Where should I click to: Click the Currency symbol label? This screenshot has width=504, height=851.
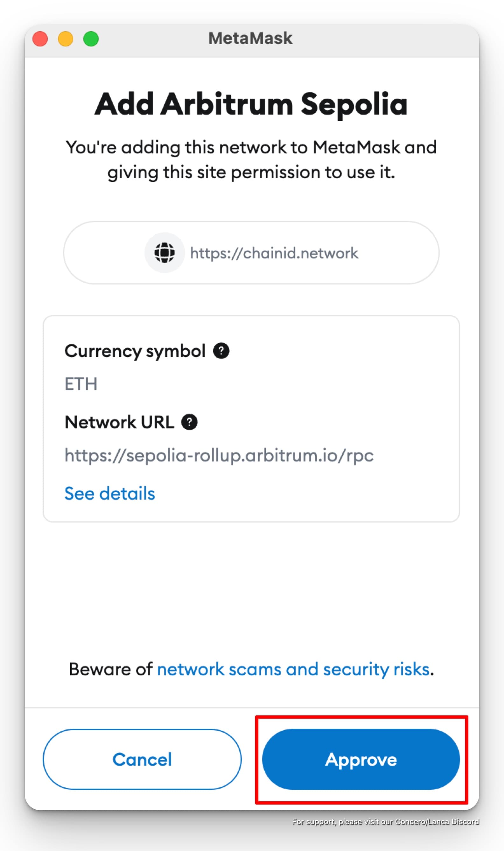[x=135, y=351]
